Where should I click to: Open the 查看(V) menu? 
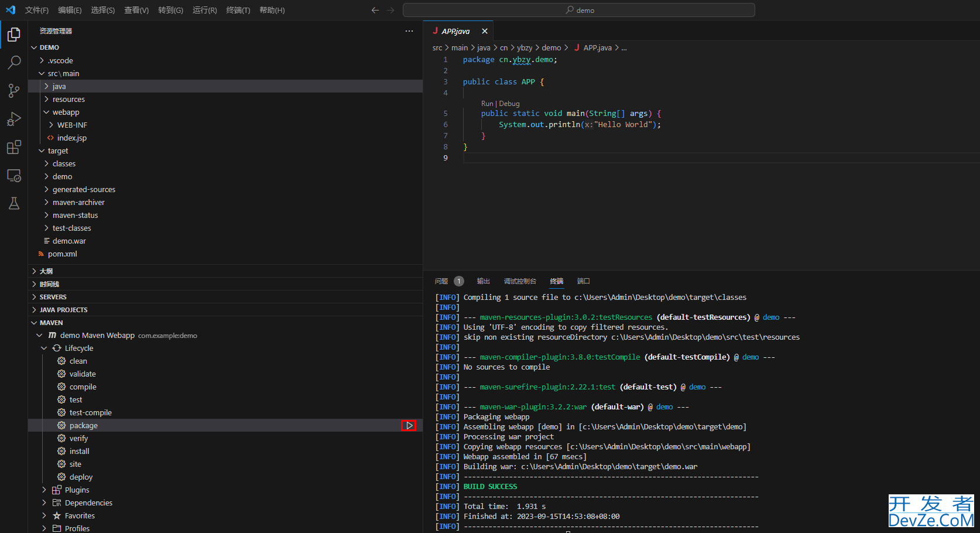point(136,10)
